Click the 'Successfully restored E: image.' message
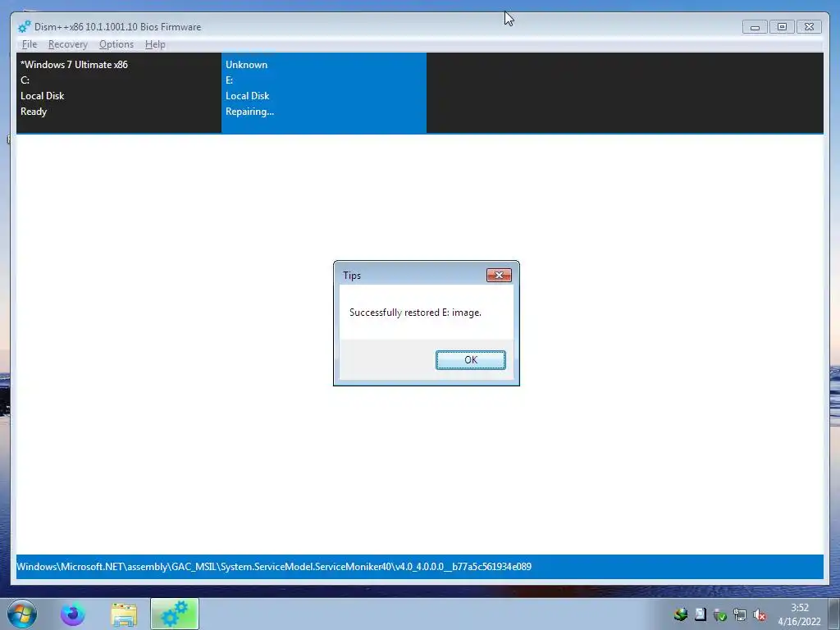The height and width of the screenshot is (630, 840). click(415, 313)
